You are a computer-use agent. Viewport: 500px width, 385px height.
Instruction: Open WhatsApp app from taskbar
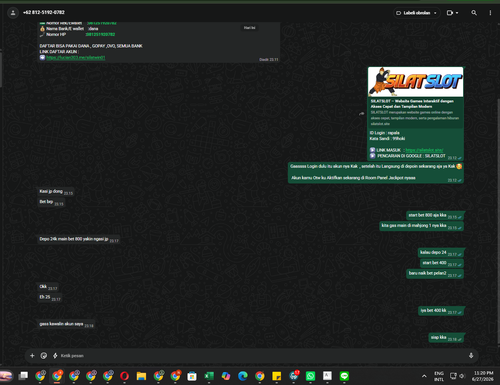pos(310,376)
